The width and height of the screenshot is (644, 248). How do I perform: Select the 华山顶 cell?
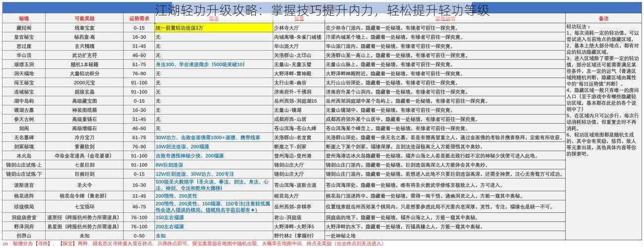pos(24,55)
